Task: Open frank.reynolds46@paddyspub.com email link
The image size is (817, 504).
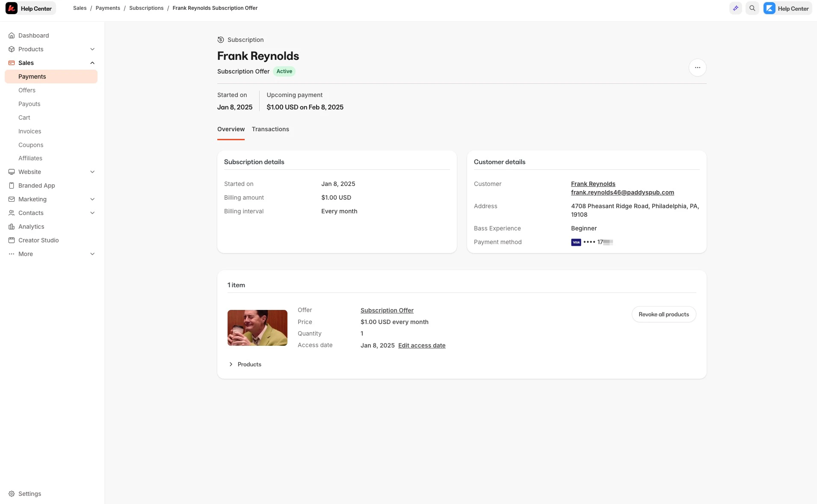Action: [x=622, y=192]
